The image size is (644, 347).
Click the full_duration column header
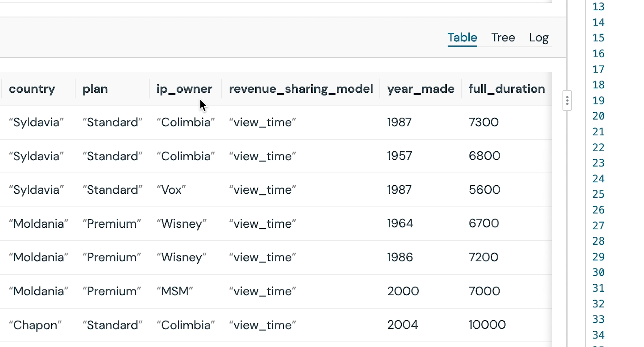click(507, 89)
